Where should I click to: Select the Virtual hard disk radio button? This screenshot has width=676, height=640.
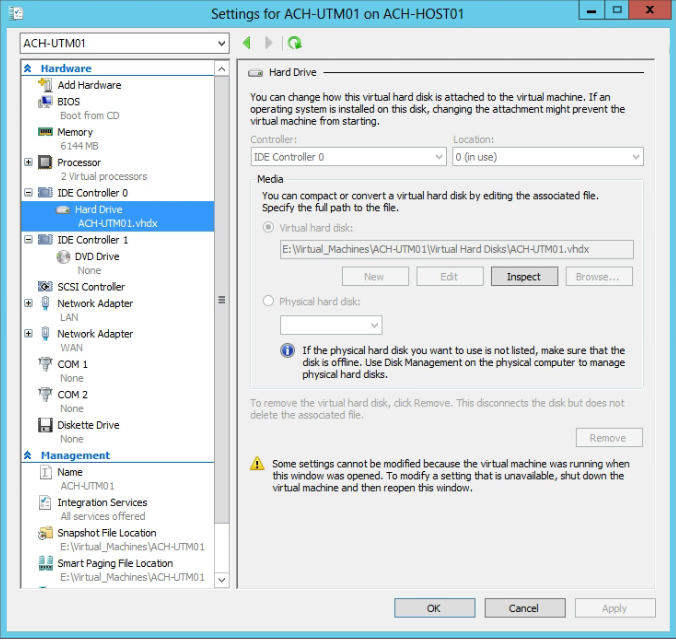click(x=268, y=227)
